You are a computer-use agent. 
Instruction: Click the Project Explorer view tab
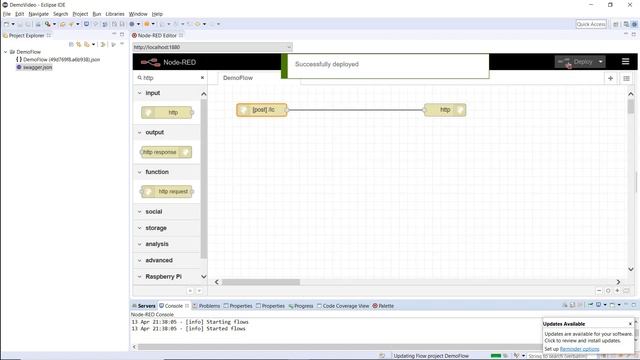27,36
